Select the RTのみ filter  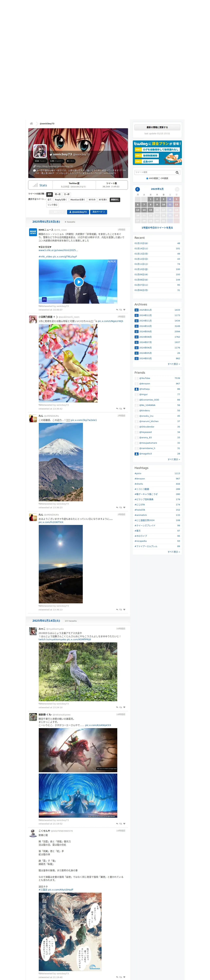[x=92, y=200]
